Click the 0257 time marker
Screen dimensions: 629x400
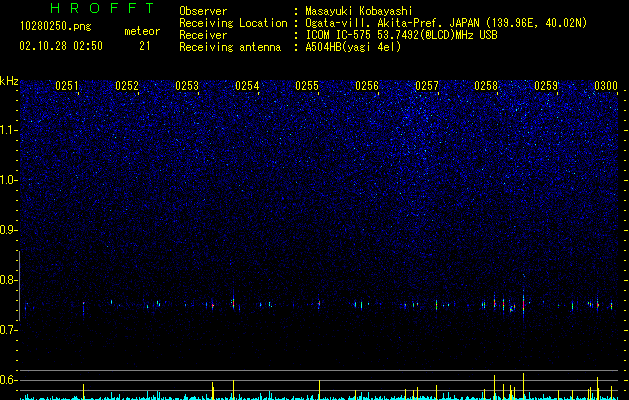[x=427, y=86]
